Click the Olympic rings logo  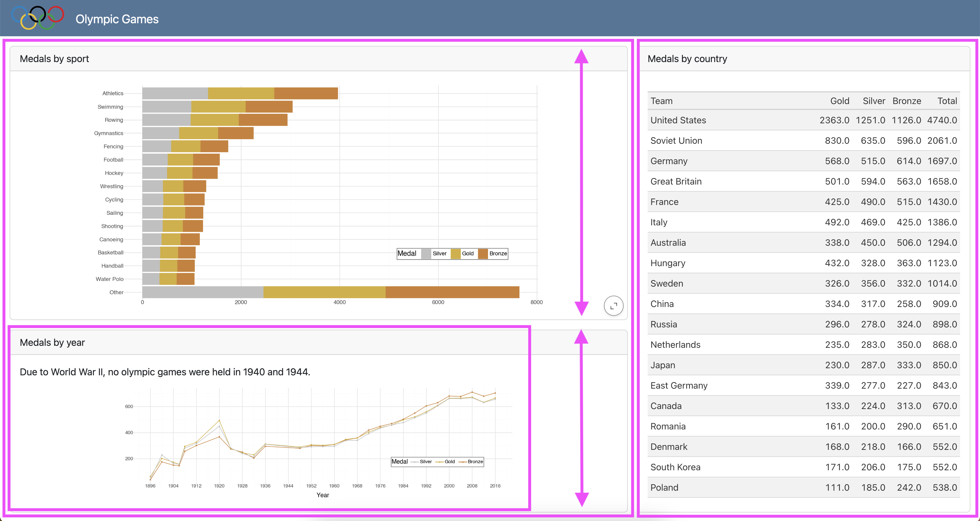coord(38,18)
